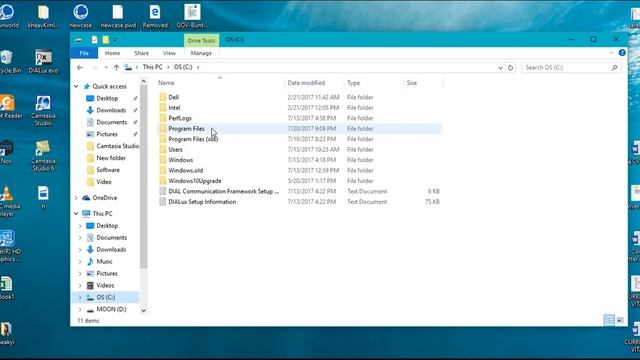
Task: Open Camtasia Studio desktop shortcut
Action: pyautogui.click(x=43, y=111)
